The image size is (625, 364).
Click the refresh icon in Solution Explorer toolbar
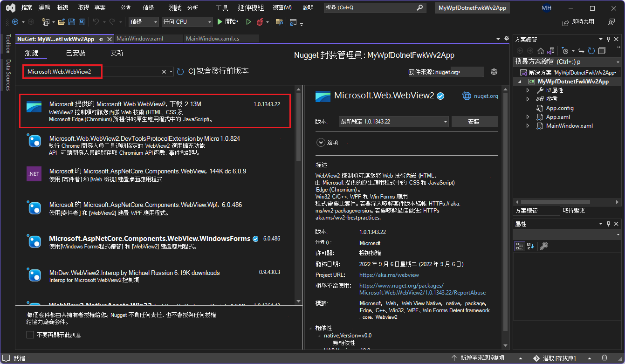[x=591, y=51]
